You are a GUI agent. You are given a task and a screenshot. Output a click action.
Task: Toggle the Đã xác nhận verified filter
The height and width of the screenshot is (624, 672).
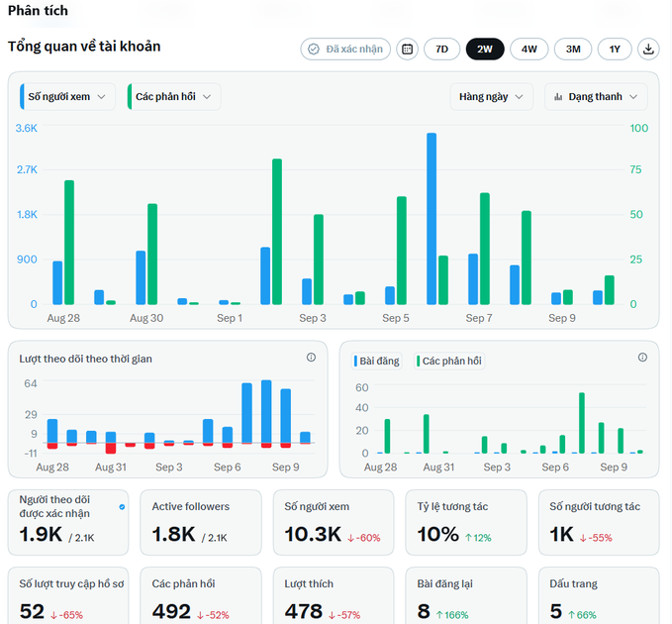(x=345, y=50)
